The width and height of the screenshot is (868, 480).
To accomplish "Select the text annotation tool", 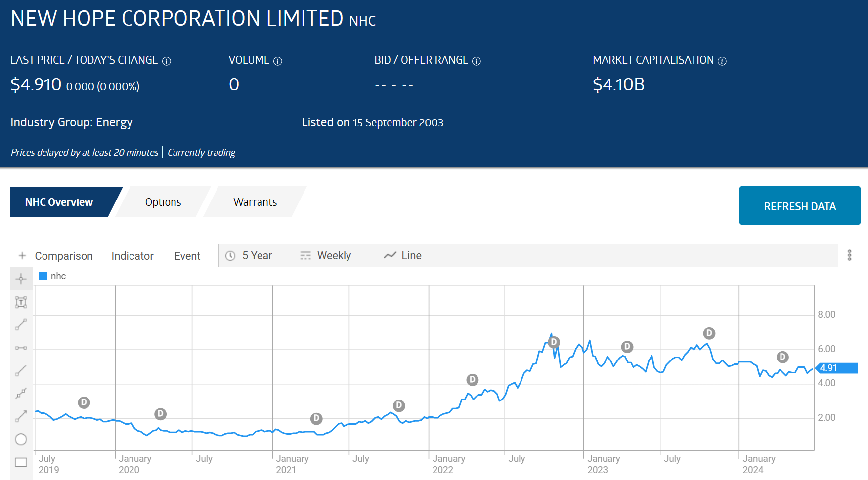I will (21, 302).
